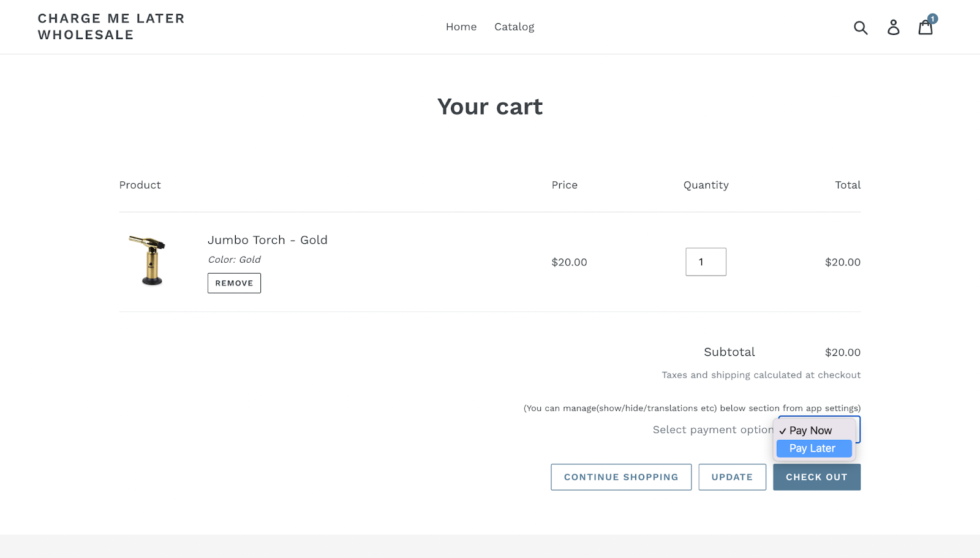
Task: Open the Jumbo Torch - Gold product link
Action: [x=268, y=240]
